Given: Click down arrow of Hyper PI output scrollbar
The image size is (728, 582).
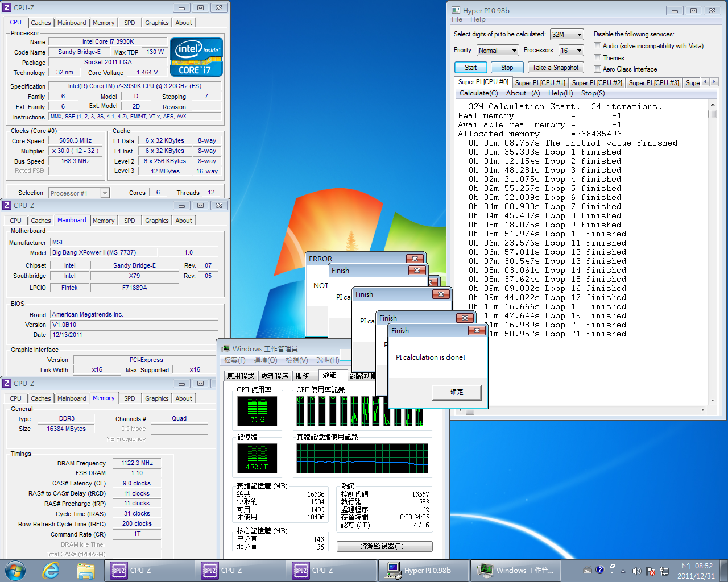Looking at the screenshot, I should (713, 400).
